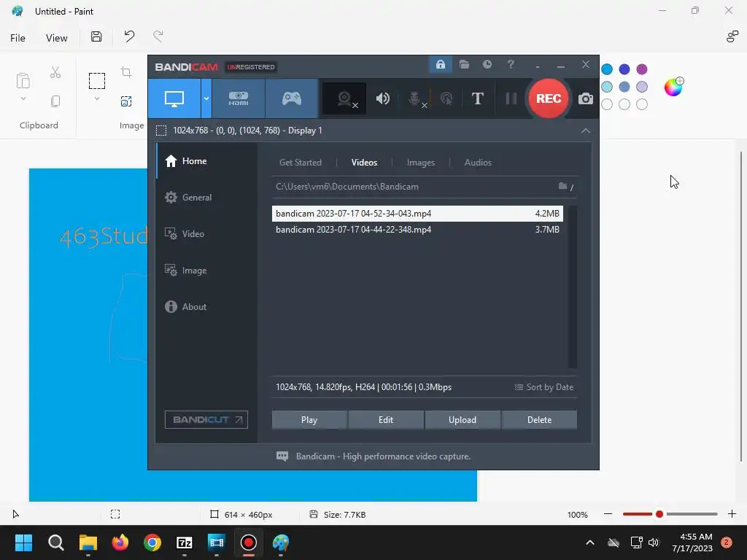Click the Delete button

(539, 420)
